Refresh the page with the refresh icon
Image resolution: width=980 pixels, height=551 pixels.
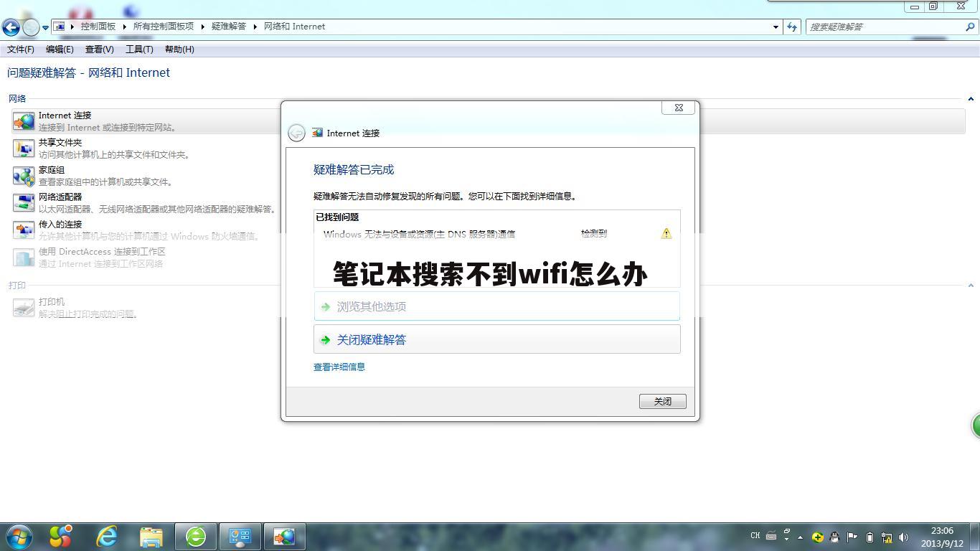tap(791, 27)
